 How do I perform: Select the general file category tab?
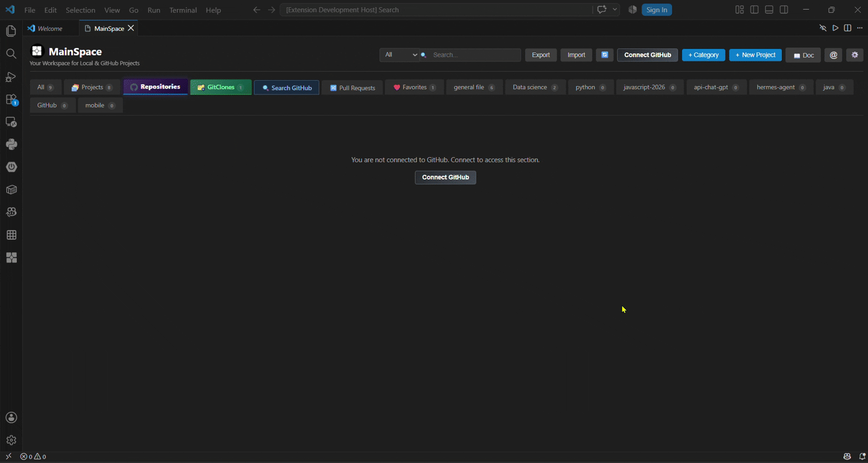click(x=475, y=87)
